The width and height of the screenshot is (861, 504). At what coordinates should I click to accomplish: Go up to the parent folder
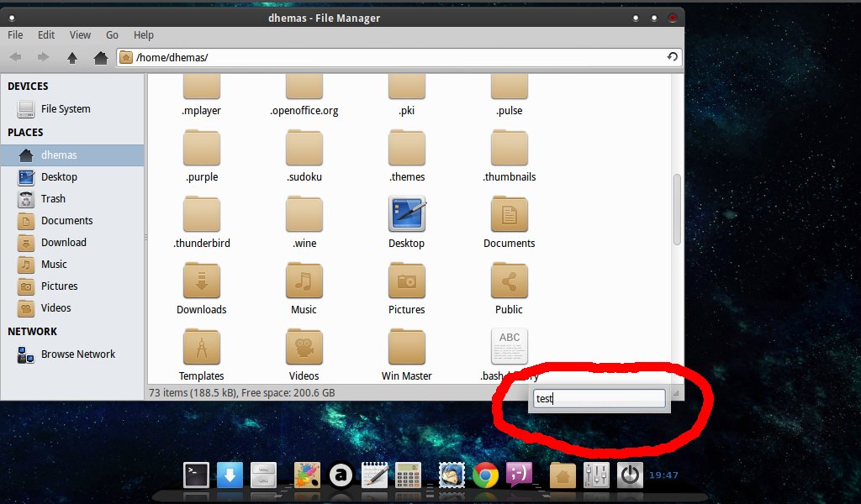[72, 57]
